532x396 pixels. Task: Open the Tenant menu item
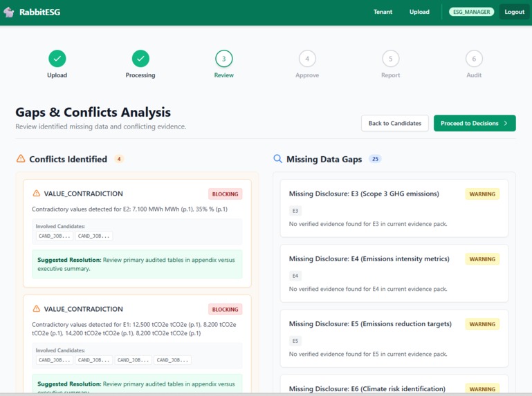[x=383, y=12]
